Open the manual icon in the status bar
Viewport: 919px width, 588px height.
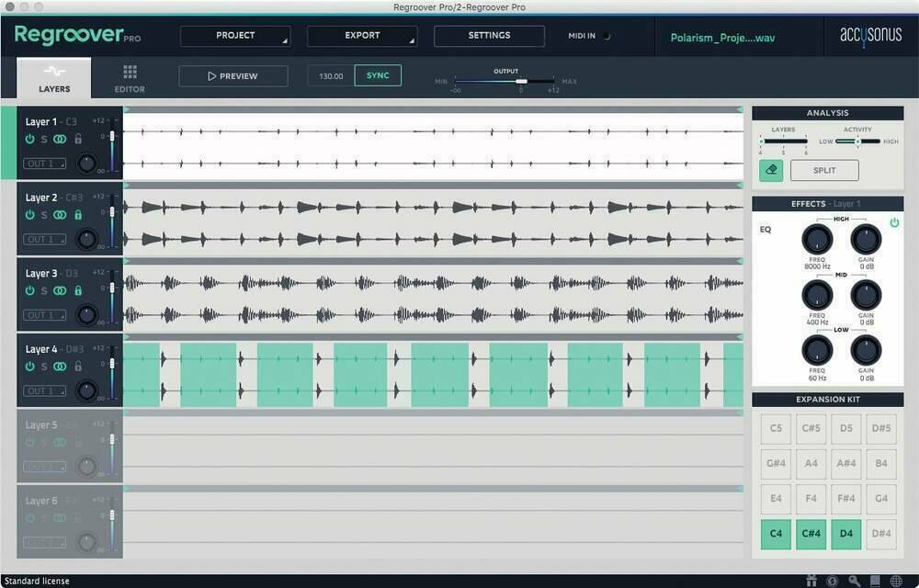pos(875,581)
